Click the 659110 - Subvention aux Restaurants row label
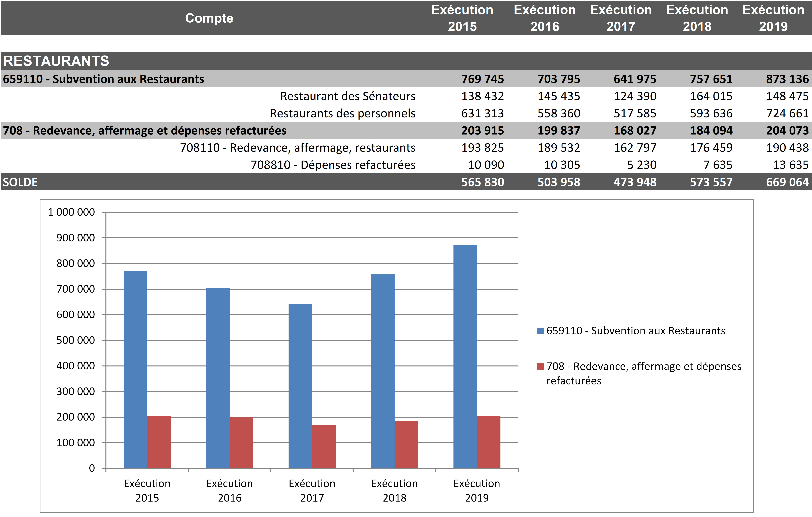The height and width of the screenshot is (517, 812). coord(103,79)
